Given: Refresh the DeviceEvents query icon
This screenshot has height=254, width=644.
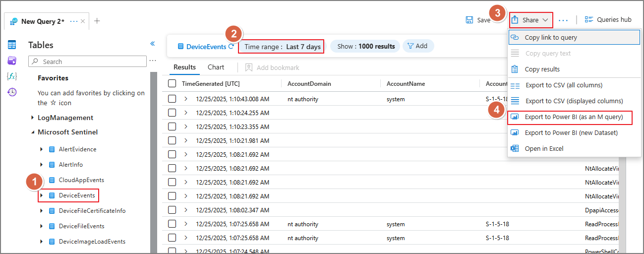Looking at the screenshot, I should [x=231, y=46].
